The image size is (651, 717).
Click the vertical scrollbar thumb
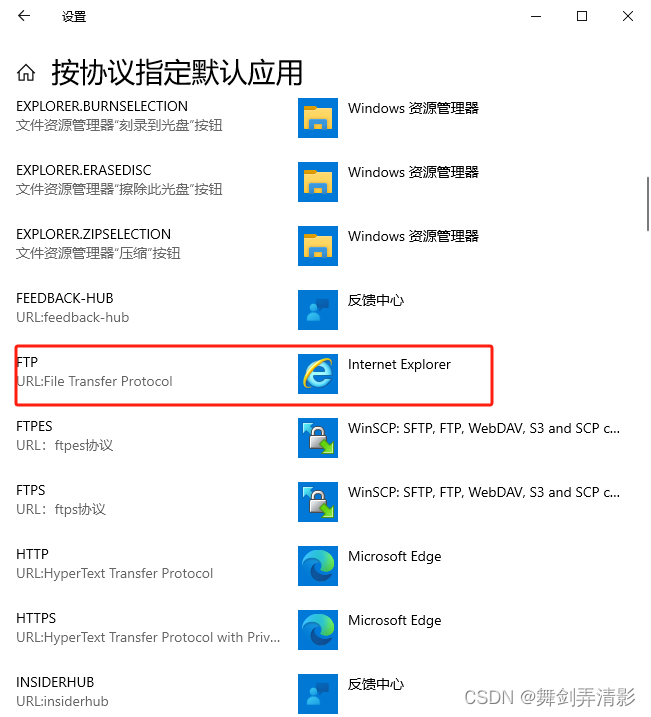pos(648,204)
